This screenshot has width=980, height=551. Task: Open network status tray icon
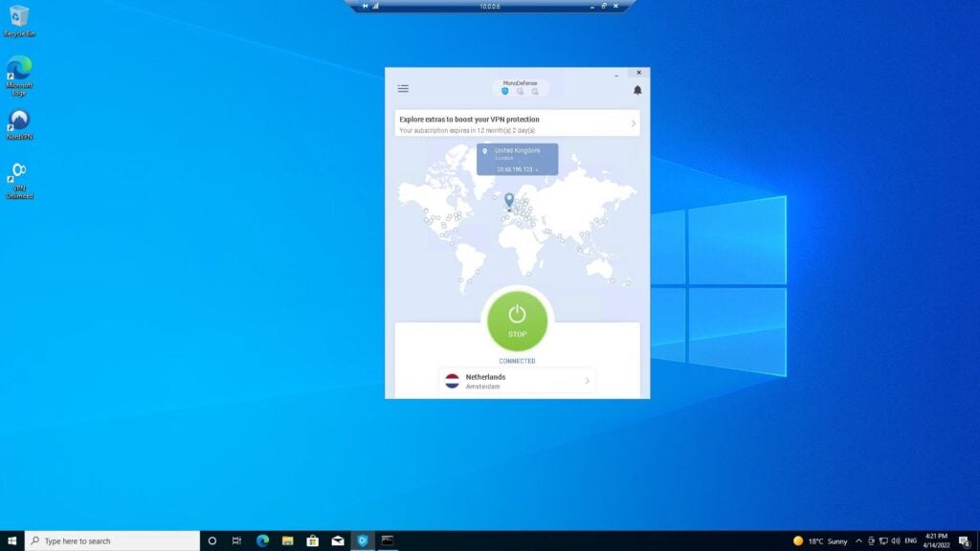coord(883,541)
